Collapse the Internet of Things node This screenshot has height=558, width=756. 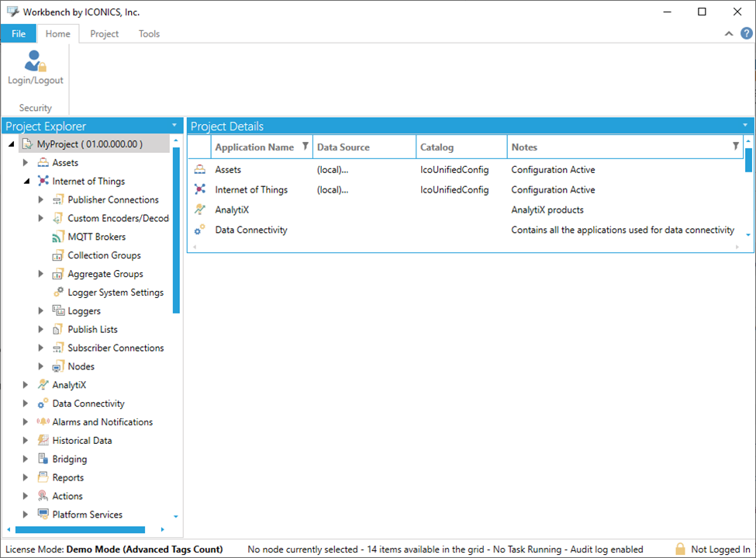tap(26, 182)
